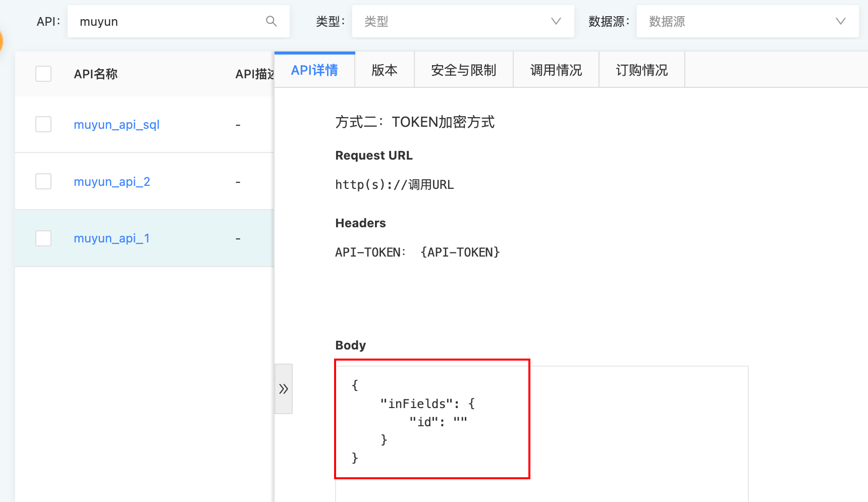Screen dimensions: 868x502
Task: Open the muyun_api_2 link
Action: 112,182
